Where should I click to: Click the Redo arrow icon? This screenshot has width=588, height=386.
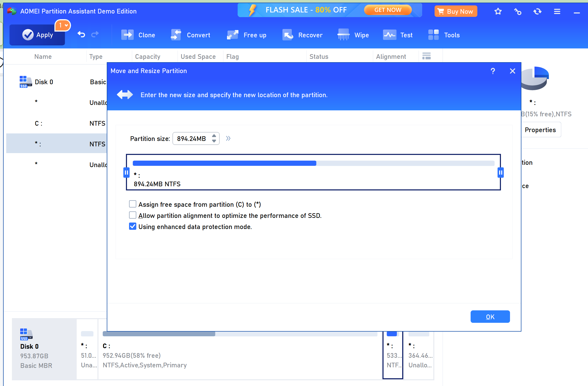95,34
